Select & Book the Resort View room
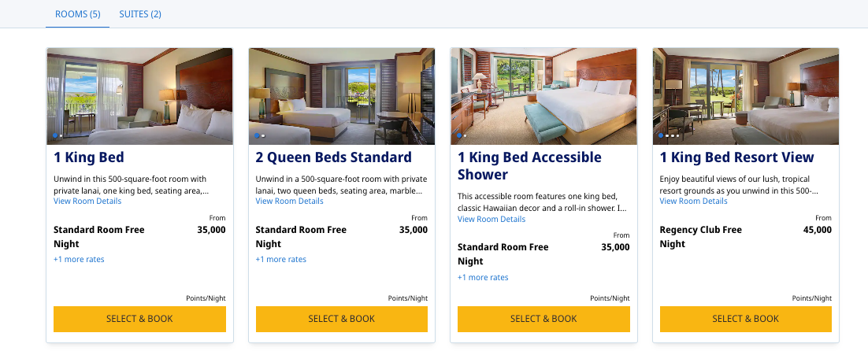Screen dimensions: 868x355 746,319
